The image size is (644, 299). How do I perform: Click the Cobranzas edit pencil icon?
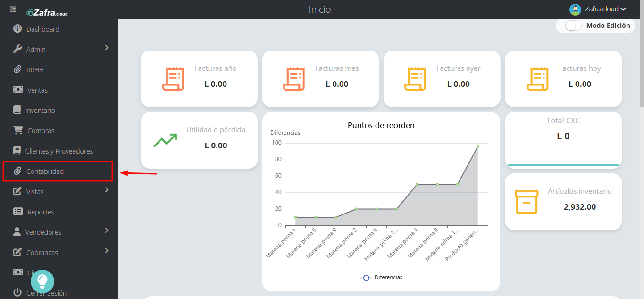tap(17, 252)
